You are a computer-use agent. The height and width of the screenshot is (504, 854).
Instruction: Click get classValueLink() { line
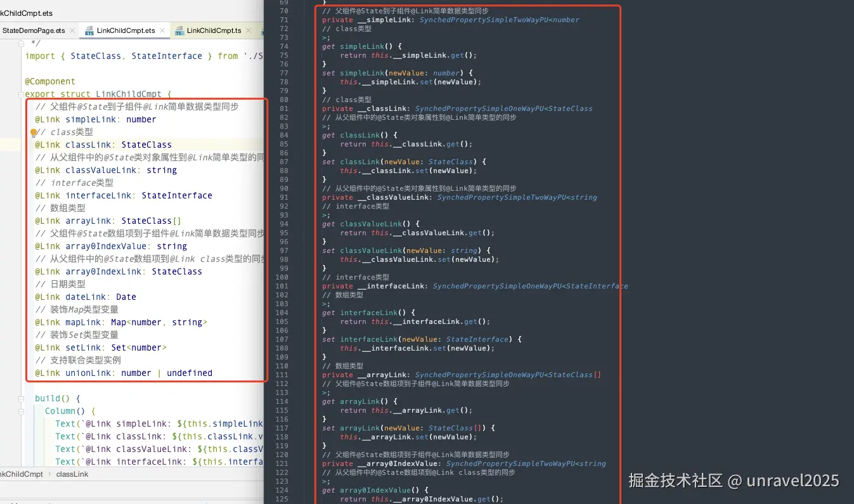[371, 224]
